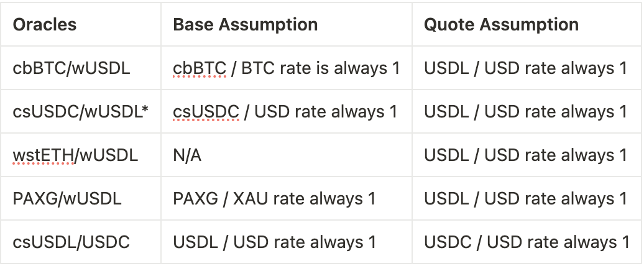
Task: Click the Oracles column header
Action: tap(45, 25)
